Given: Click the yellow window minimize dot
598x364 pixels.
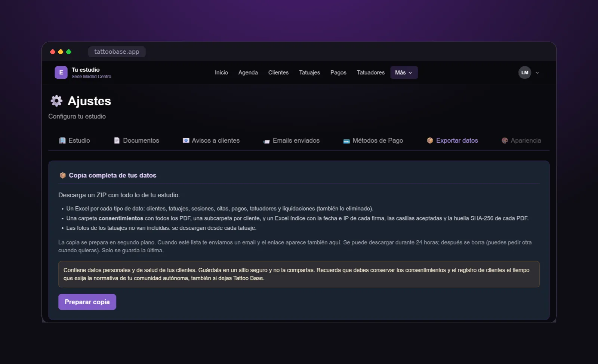Looking at the screenshot, I should [61, 52].
